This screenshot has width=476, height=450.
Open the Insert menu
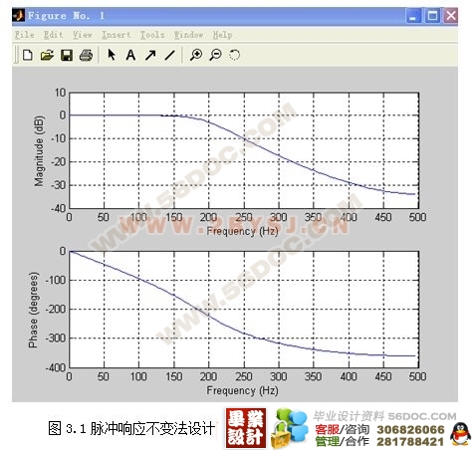pos(117,35)
